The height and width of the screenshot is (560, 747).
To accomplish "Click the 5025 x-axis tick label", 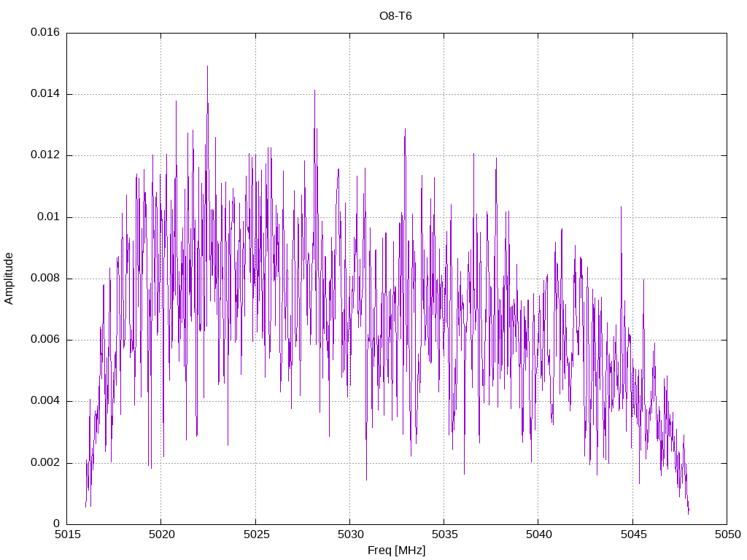I will (256, 534).
